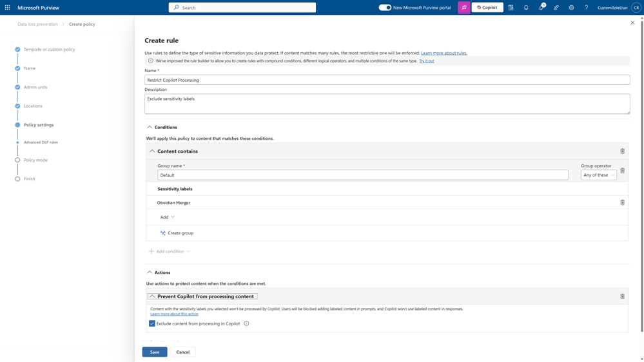The image size is (644, 362).
Task: Click the Description text area
Action: tap(387, 104)
